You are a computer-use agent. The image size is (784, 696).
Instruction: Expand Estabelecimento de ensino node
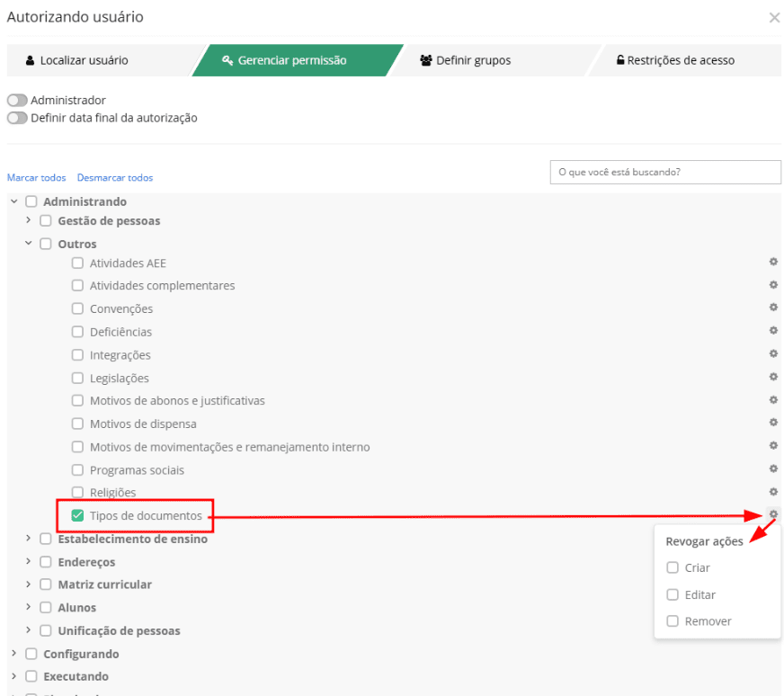[28, 538]
